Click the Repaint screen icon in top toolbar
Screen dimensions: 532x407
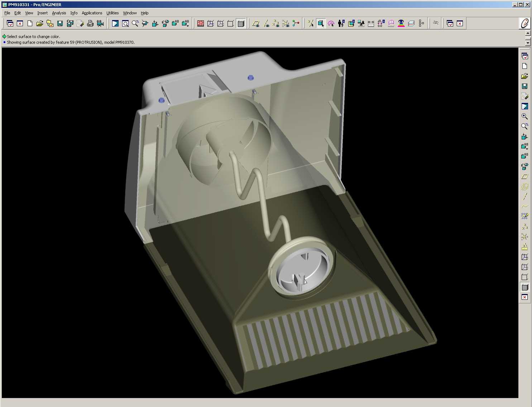(115, 24)
